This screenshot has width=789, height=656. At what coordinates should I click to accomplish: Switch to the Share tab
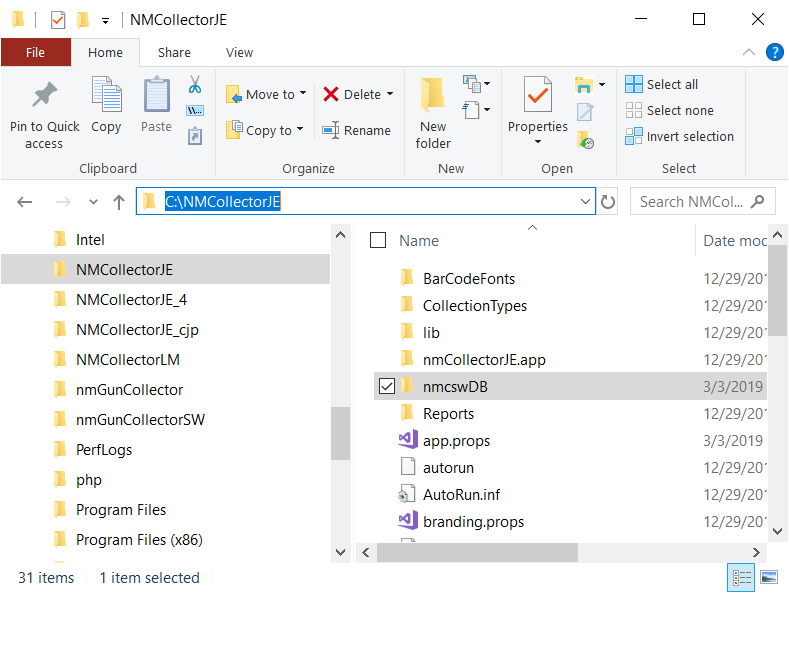point(174,52)
